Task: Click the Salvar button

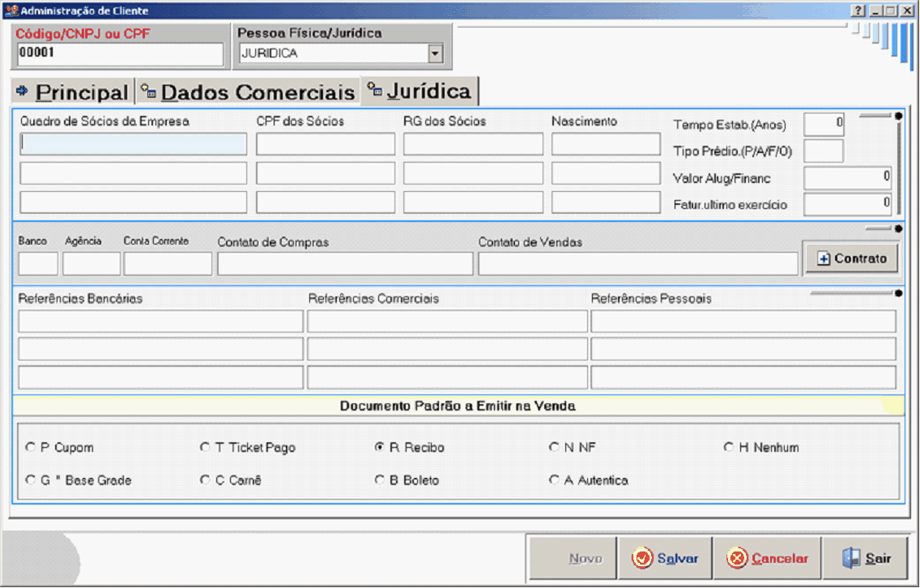Action: tap(665, 559)
